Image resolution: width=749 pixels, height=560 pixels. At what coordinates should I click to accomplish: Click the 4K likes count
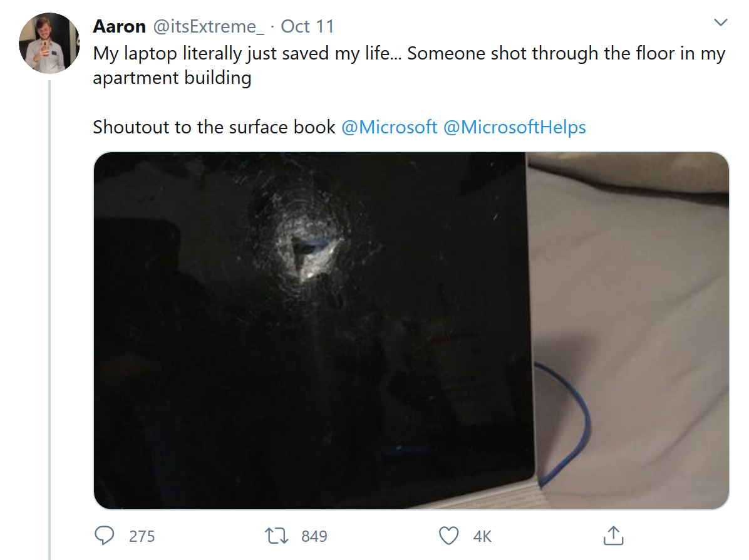[482, 536]
